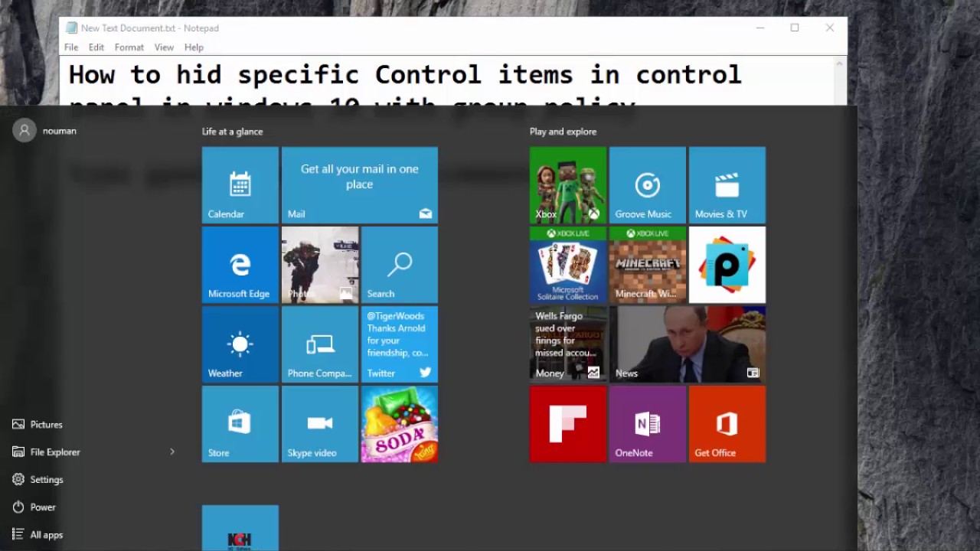Click the Notepad title bar icon
Screen dimensions: 980x551
point(71,28)
